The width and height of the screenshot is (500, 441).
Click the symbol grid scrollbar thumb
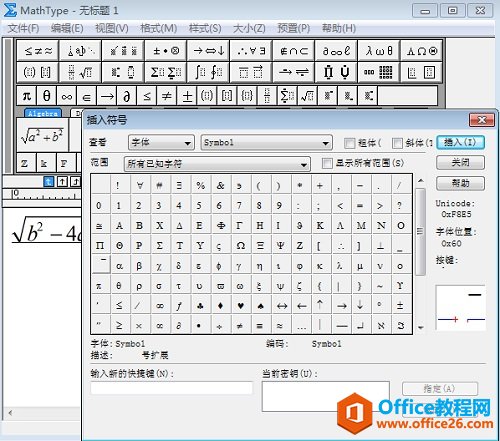tap(421, 231)
